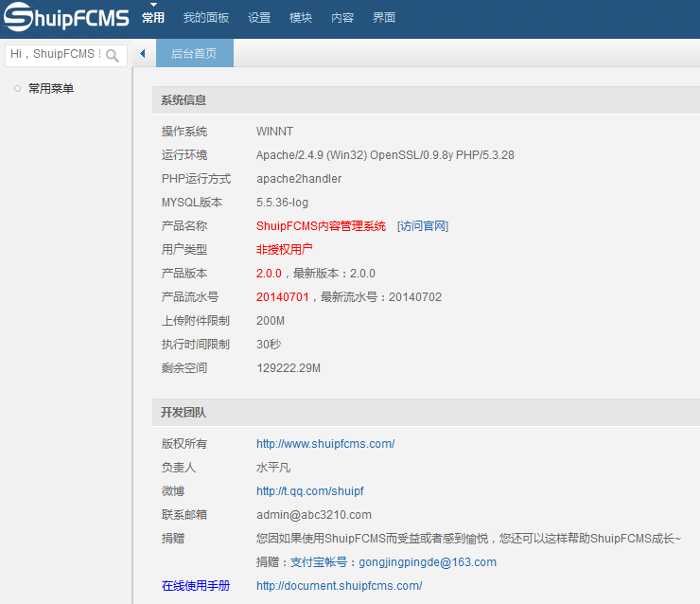700x604 pixels.
Task: Click the 支付宝帐号 donation link
Action: point(324,562)
